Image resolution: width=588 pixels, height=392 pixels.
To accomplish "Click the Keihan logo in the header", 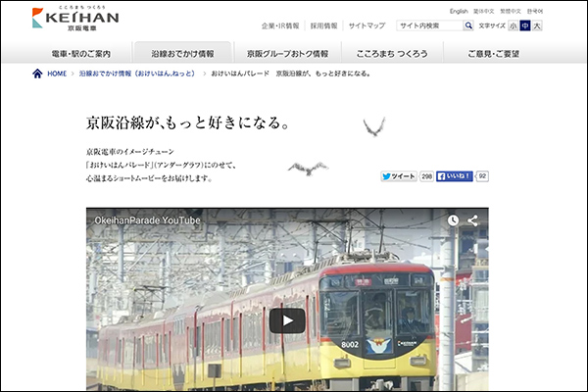I will 75,19.
